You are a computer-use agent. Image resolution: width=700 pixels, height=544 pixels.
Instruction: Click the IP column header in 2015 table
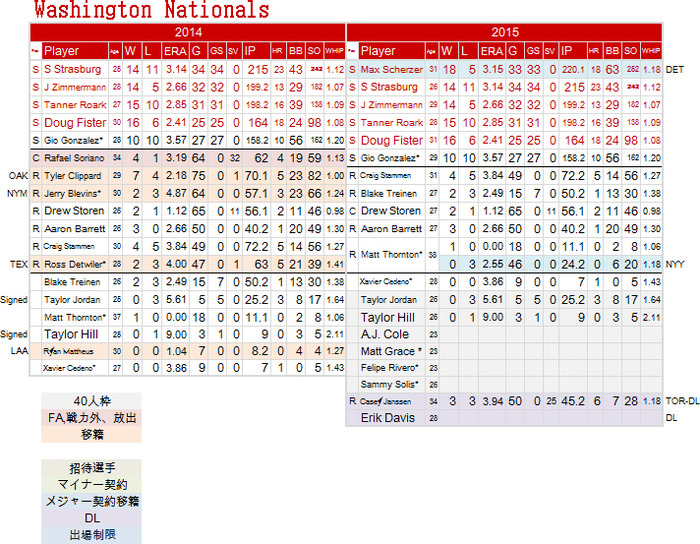pyautogui.click(x=572, y=51)
